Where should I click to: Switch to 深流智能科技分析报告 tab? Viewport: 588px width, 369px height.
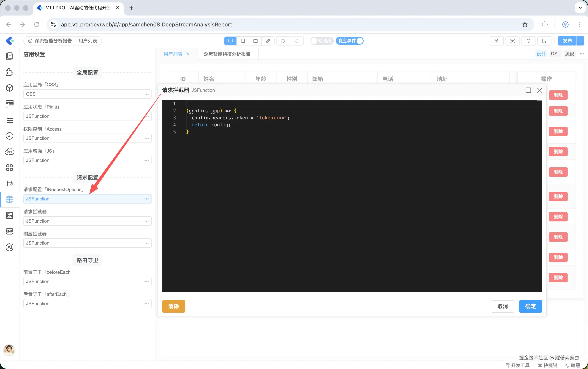point(227,54)
